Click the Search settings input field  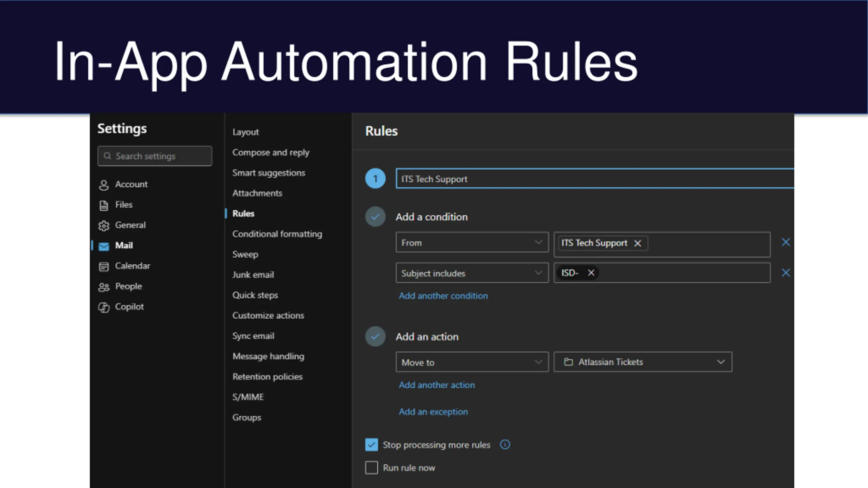tap(155, 156)
